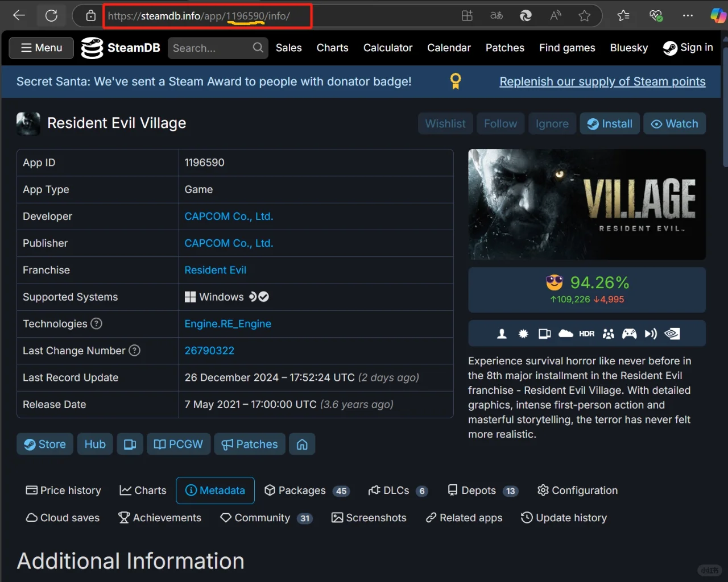The height and width of the screenshot is (582, 728).
Task: Open Browser essentials heart icon
Action: (x=656, y=16)
